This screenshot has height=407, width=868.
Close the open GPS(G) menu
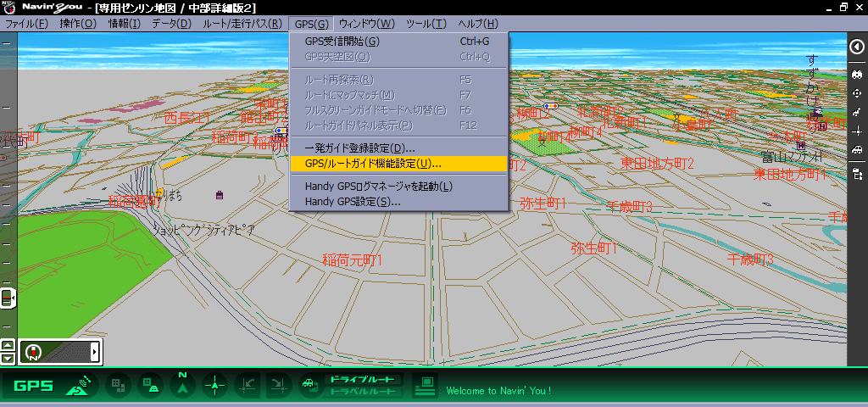tap(312, 24)
